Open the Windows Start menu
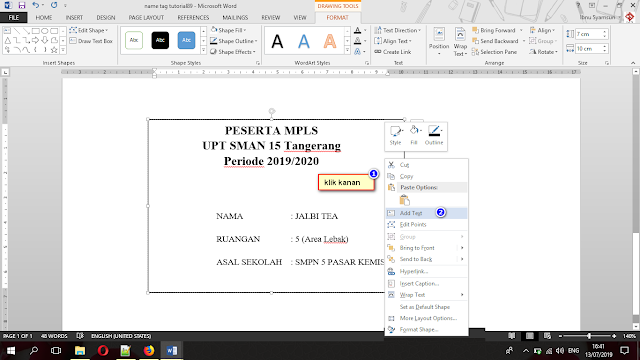 [11, 351]
